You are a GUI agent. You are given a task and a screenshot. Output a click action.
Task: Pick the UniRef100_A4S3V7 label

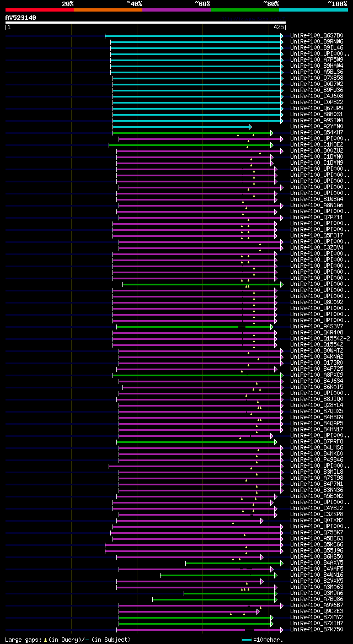pos(317,327)
